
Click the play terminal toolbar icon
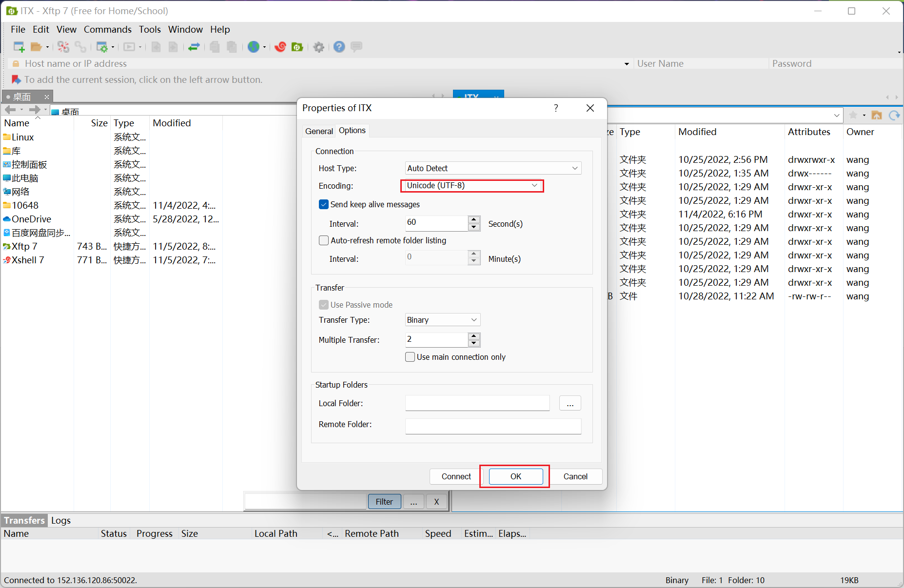pos(129,47)
